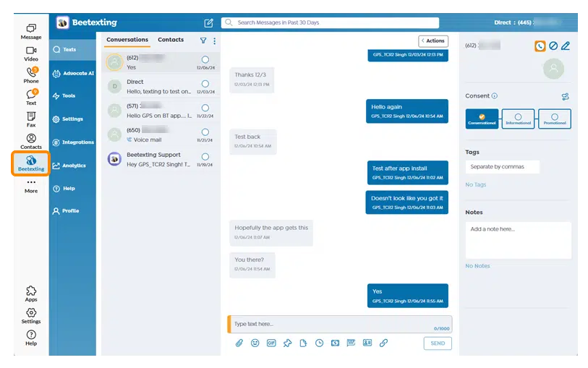This screenshot has width=588, height=368.
Task: Block the contact with circle-slash icon
Action: [x=553, y=46]
